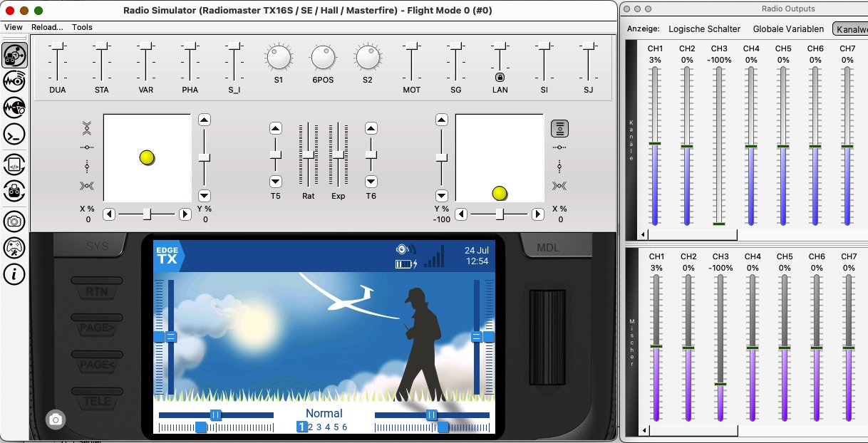Screen dimensions: 868x443
Task: Toggle left stick hold-X icon at bottom
Action: point(87,186)
